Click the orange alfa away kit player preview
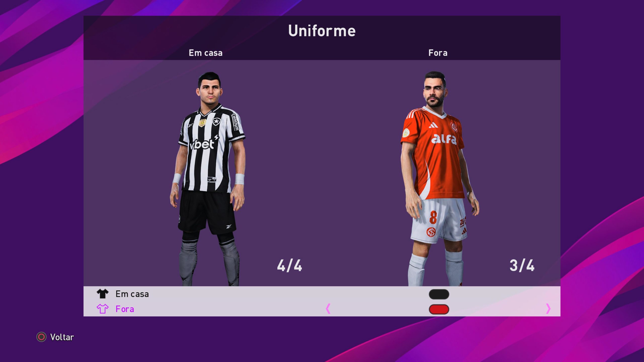Image resolution: width=644 pixels, height=362 pixels. [x=440, y=178]
